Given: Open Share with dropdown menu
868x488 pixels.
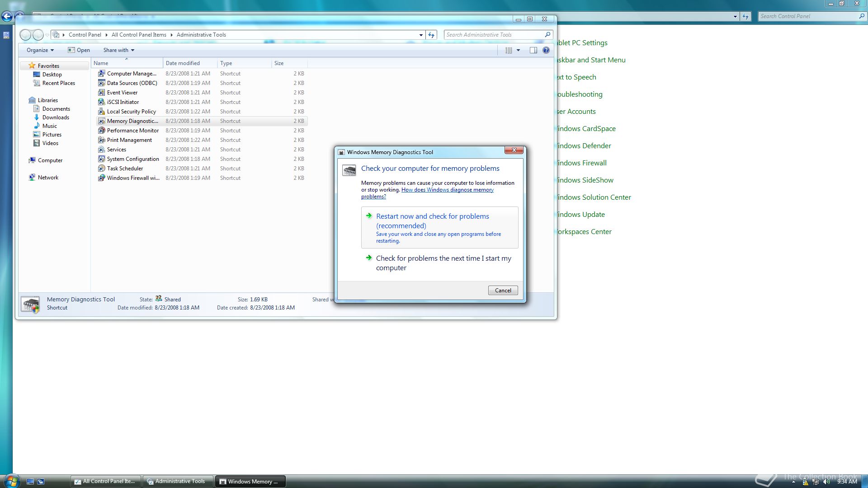Looking at the screenshot, I should point(118,50).
